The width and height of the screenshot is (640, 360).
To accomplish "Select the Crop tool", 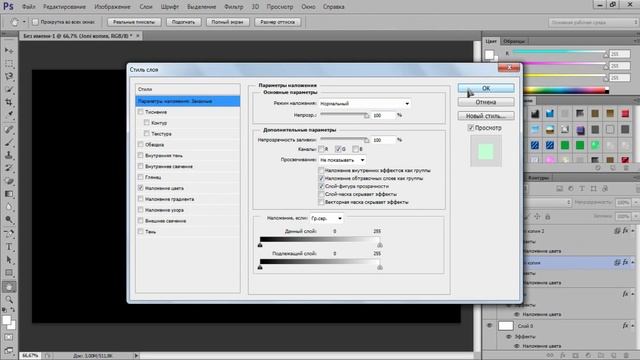I will click(9, 102).
